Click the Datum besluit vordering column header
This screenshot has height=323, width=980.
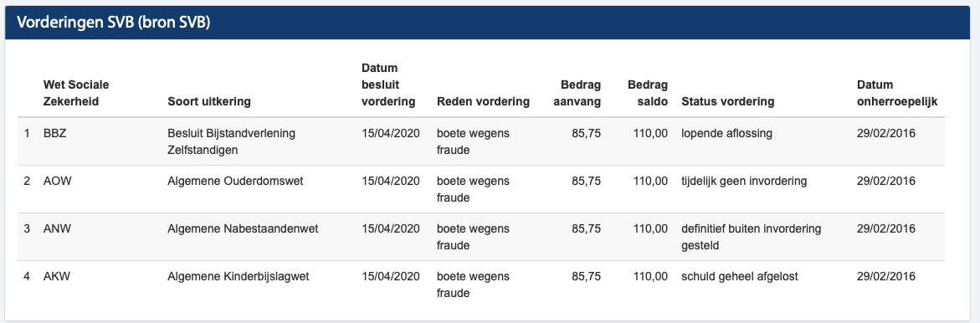click(x=388, y=85)
